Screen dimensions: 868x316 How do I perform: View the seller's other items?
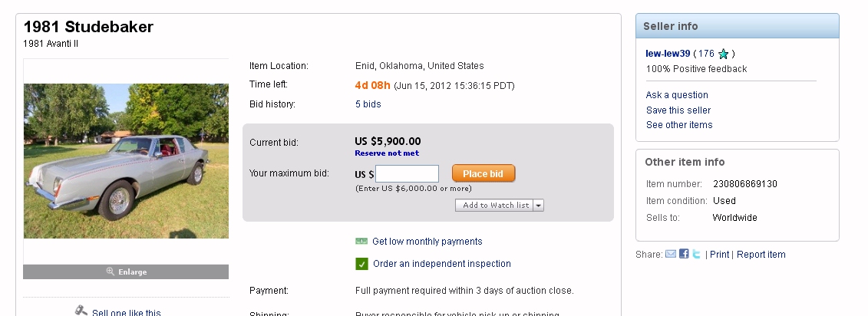tap(679, 125)
